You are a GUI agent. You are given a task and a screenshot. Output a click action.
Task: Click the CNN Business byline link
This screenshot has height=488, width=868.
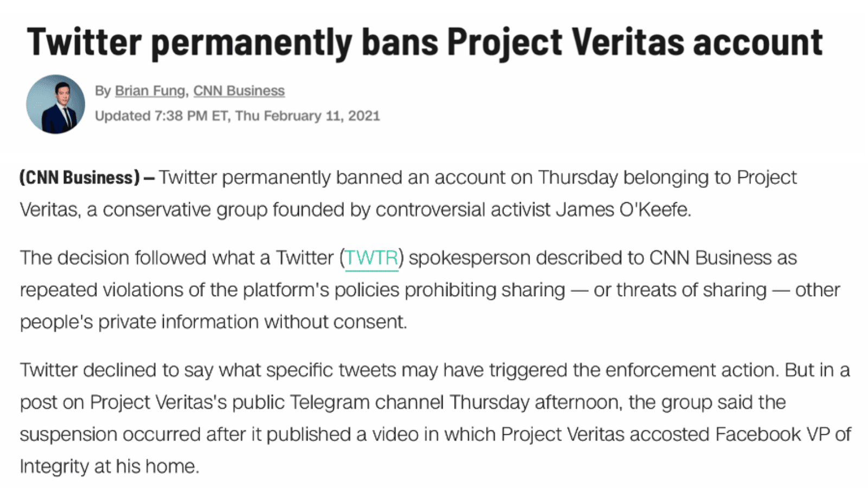pos(239,91)
